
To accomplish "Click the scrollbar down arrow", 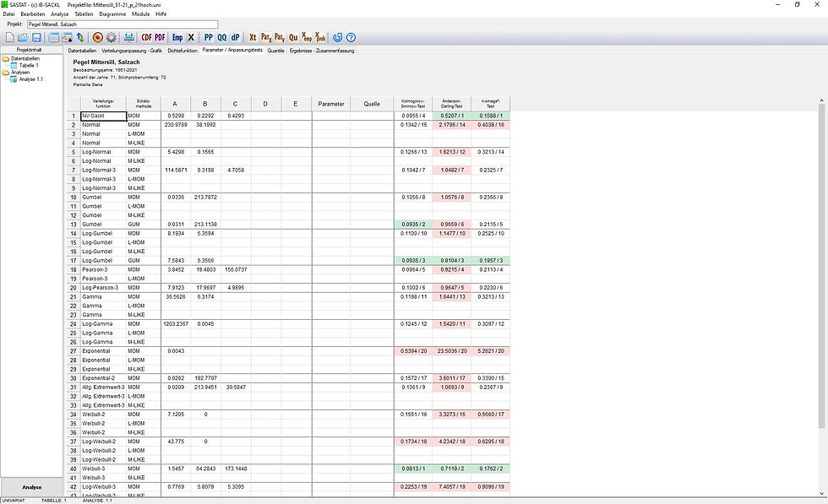I will (x=821, y=494).
